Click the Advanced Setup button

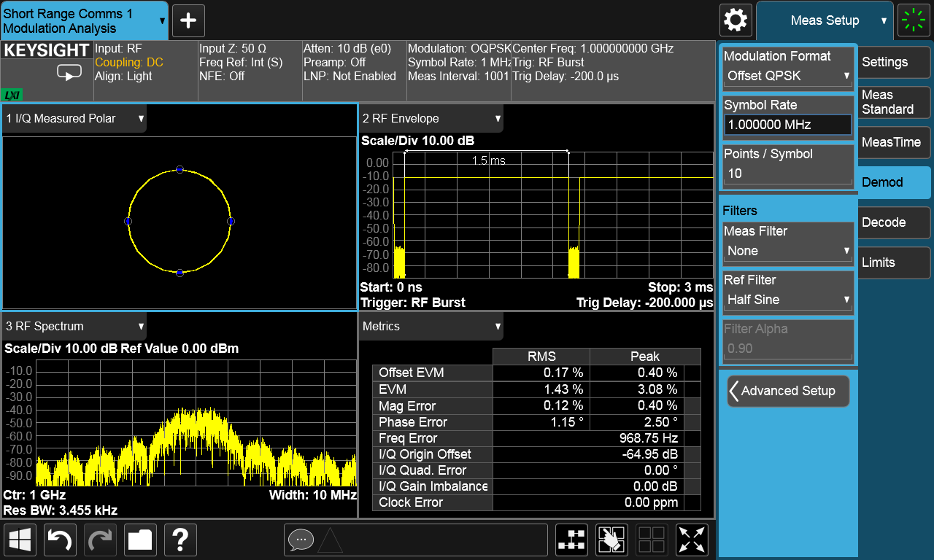[x=788, y=391]
